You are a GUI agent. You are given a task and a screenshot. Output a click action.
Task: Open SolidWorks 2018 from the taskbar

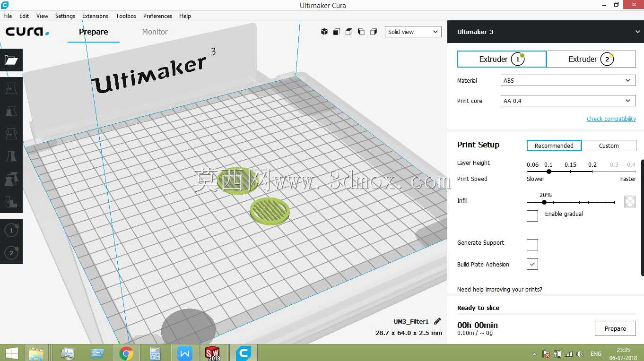213,353
